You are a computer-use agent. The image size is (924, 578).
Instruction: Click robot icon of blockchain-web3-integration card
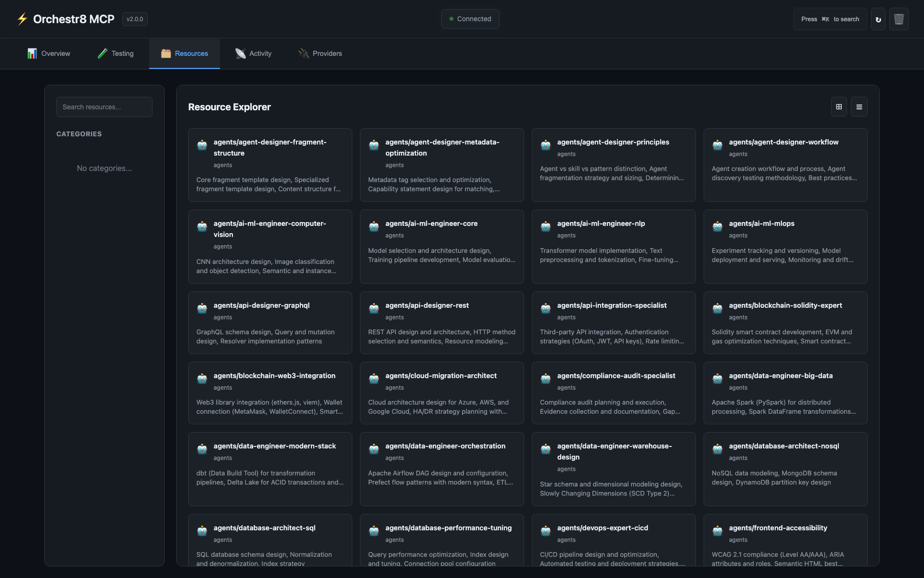pyautogui.click(x=202, y=379)
